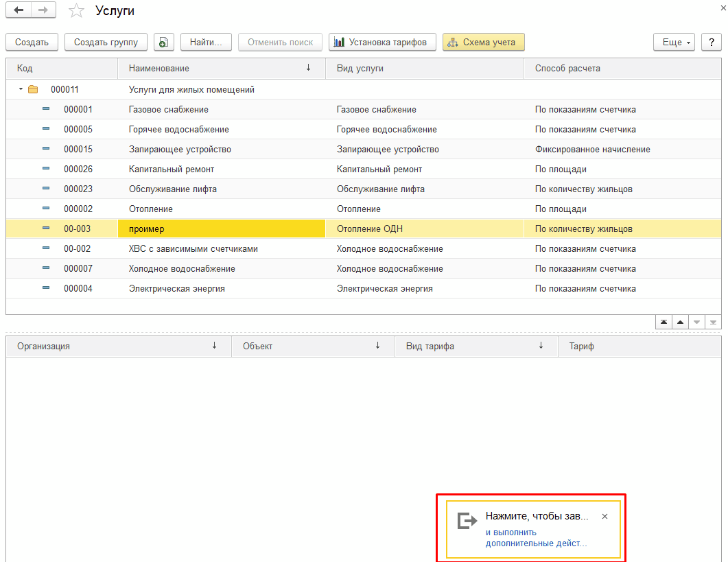Screen dimensions: 728x562
Task: Click the exit icon in the notification popup
Action: (467, 521)
